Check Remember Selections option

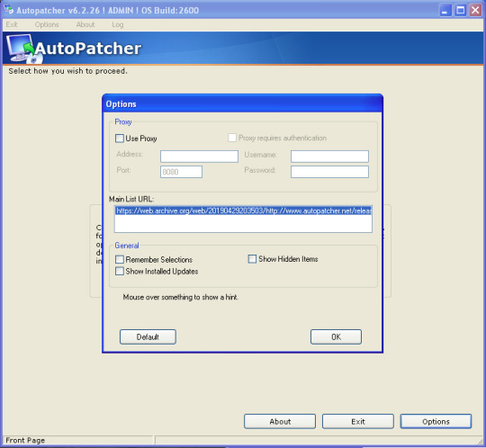click(x=120, y=259)
